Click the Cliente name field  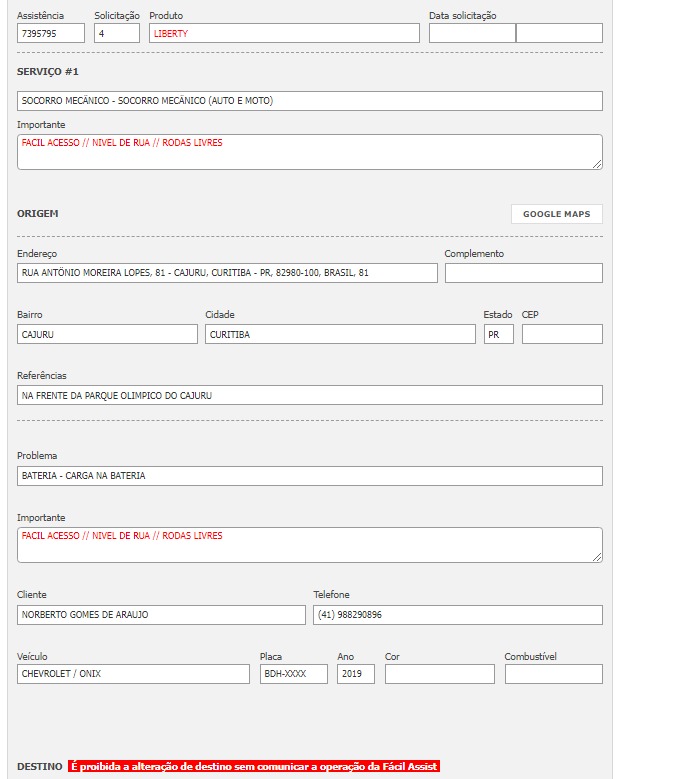pyautogui.click(x=161, y=615)
